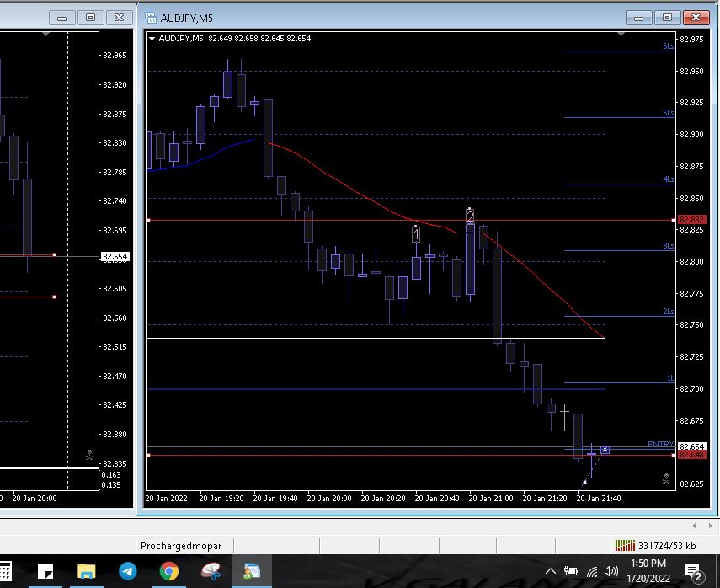Click the 20 Jan 21:00 time axis label
Viewport: 720px width, 588px height.
[490, 499]
